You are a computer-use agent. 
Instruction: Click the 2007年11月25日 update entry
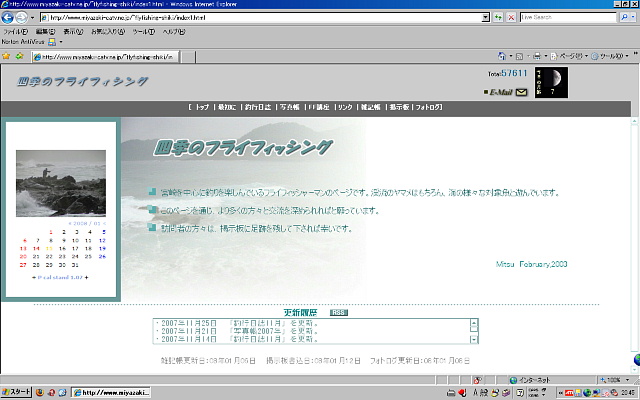[x=237, y=323]
